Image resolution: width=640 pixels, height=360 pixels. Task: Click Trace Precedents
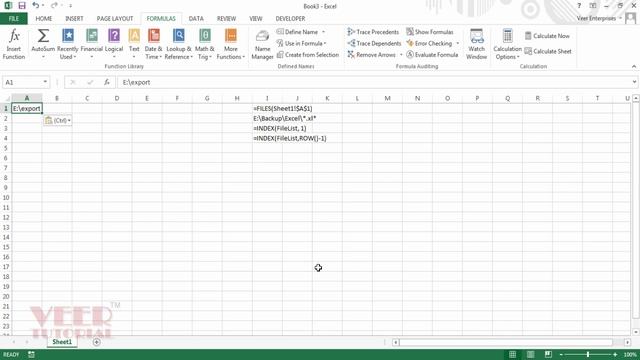(373, 32)
